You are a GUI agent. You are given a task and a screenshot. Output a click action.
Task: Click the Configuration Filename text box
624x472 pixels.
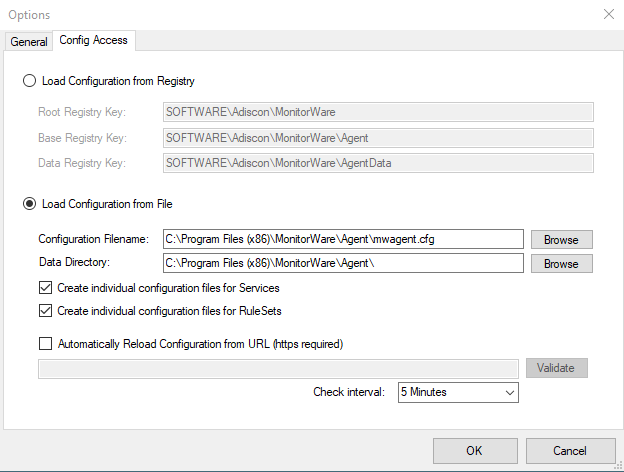click(x=342, y=239)
